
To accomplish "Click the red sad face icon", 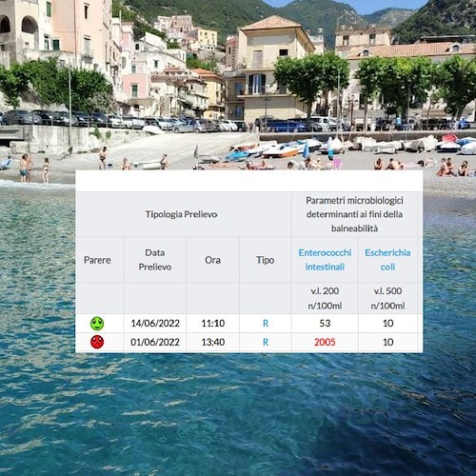I will [97, 342].
